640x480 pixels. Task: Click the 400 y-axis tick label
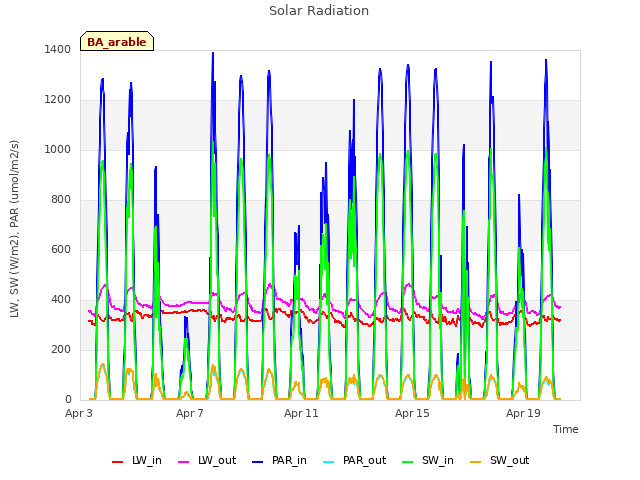[x=61, y=300]
